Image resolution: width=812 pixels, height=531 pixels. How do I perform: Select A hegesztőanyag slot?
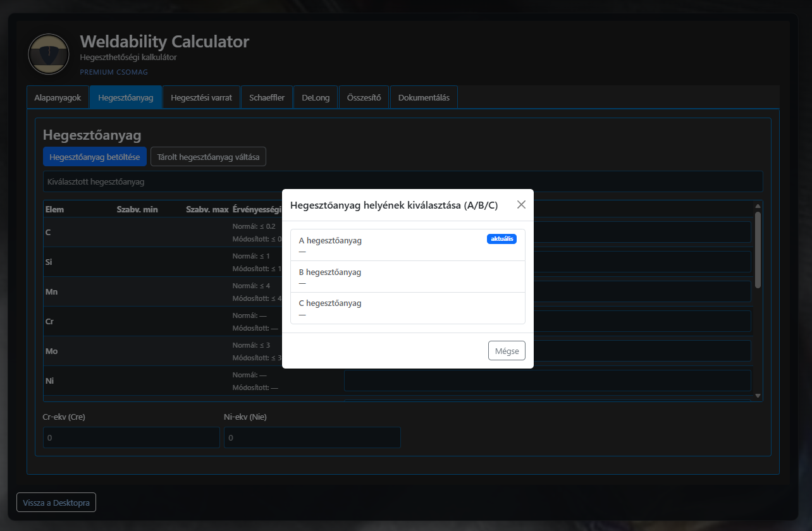408,245
